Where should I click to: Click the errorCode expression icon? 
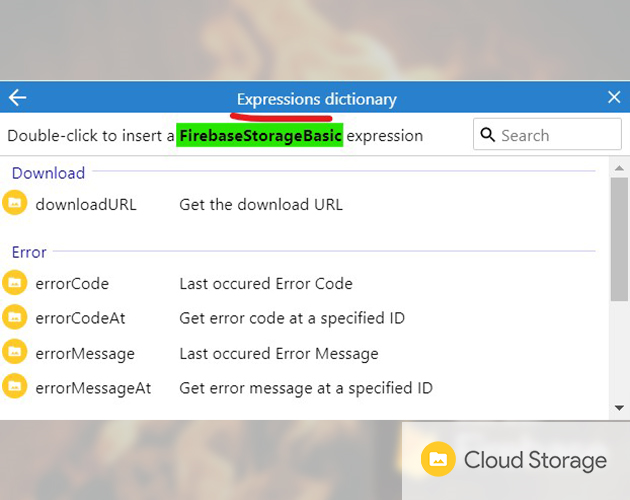[14, 283]
